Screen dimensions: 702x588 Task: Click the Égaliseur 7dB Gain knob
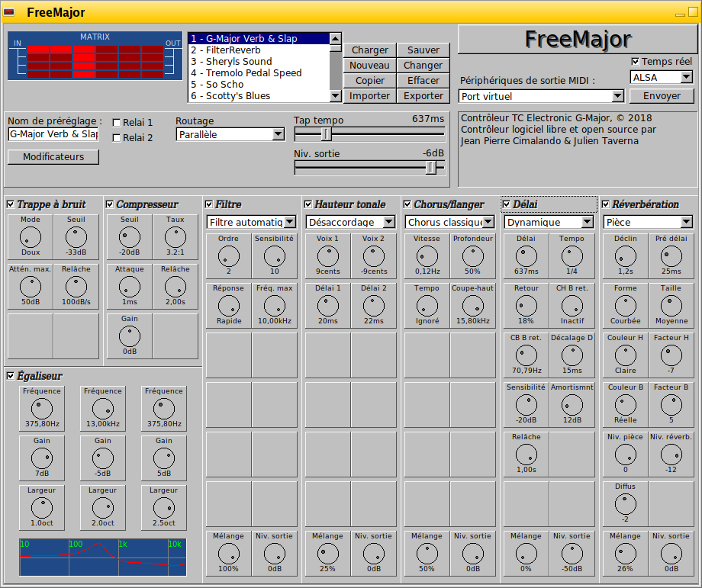42,458
